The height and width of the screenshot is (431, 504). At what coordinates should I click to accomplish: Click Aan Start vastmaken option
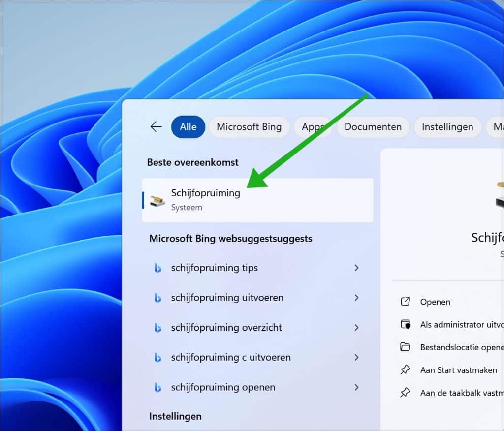point(459,370)
